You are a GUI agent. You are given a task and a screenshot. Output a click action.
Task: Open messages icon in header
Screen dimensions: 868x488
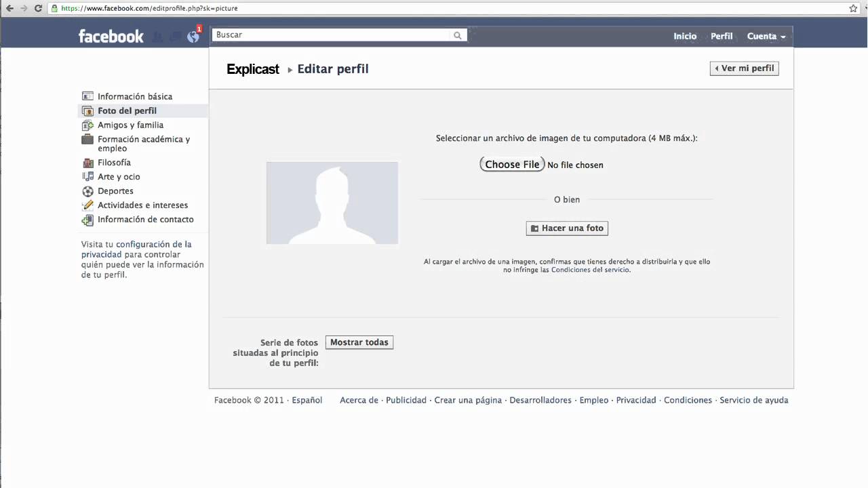tap(175, 37)
